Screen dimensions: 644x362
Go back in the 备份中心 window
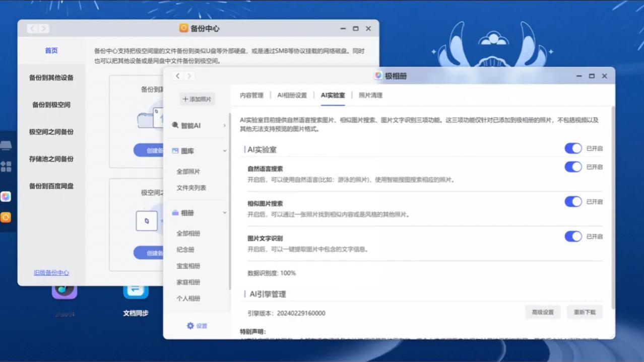point(32,29)
